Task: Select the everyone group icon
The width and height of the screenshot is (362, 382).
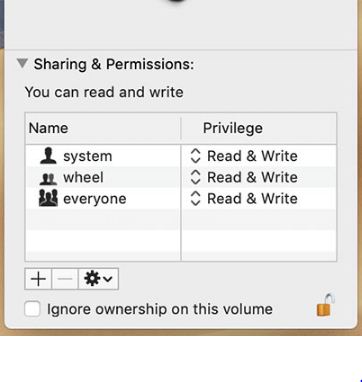Action: coord(48,198)
